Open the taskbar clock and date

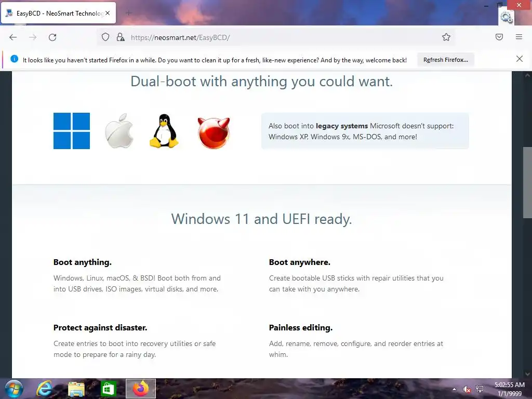click(x=509, y=389)
